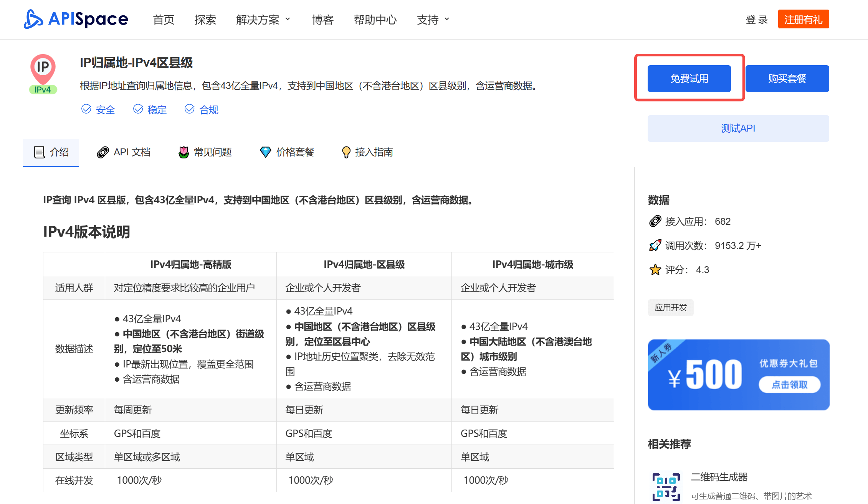
Task: Click the 坐标系 row label
Action: [x=74, y=433]
